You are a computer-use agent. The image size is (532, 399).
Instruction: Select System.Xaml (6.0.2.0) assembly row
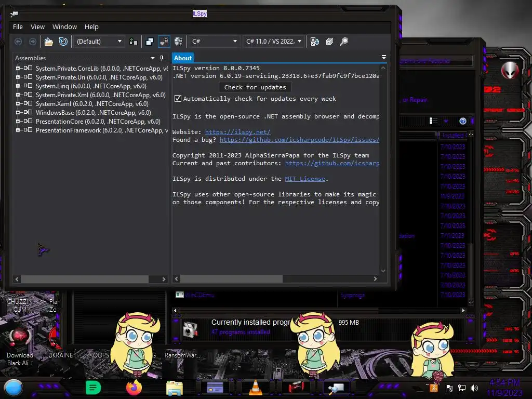[92, 104]
